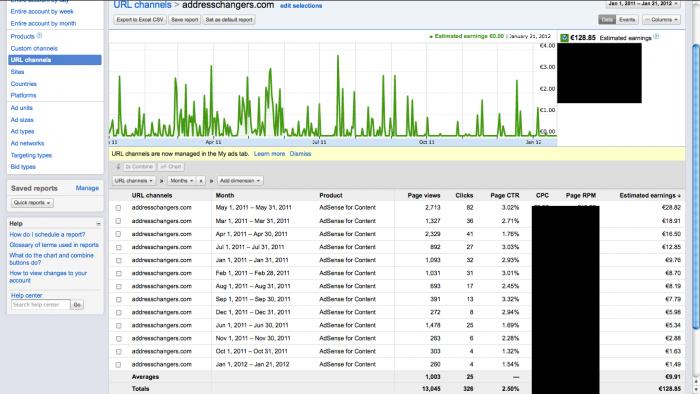Click the Combine button
Viewport: 700px width, 394px height.
[139, 166]
